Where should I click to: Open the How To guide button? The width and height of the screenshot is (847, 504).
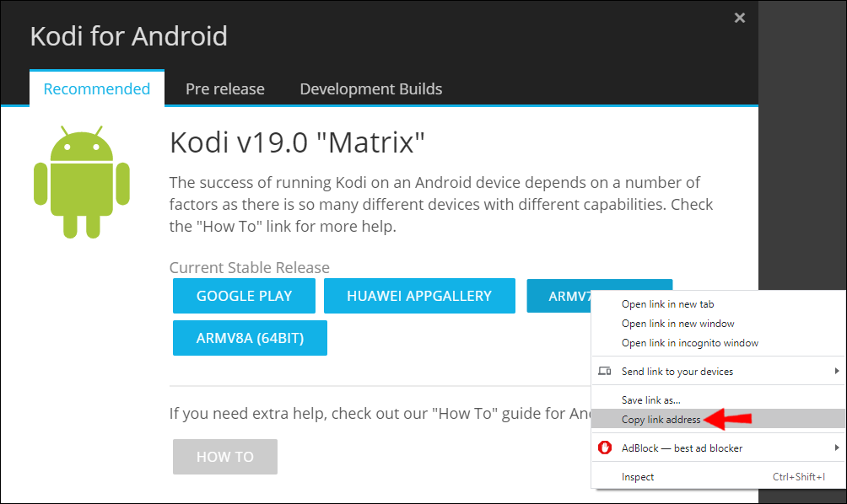(225, 457)
